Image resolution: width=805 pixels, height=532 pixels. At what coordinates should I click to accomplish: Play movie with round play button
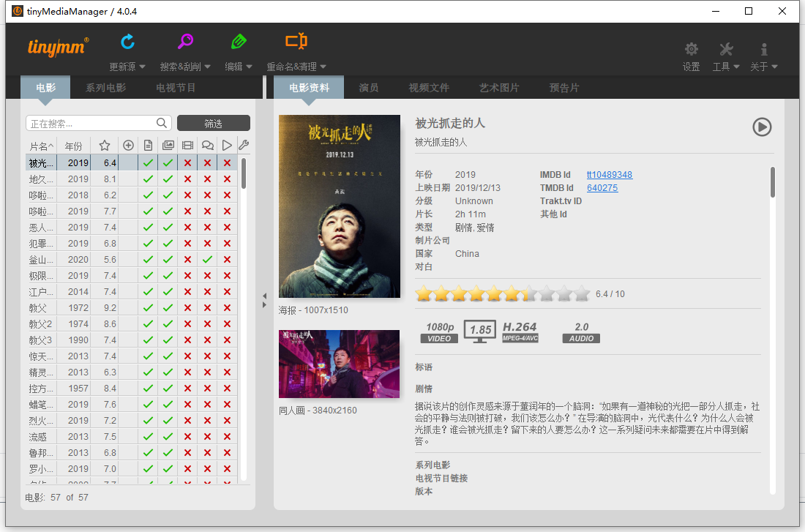coord(762,127)
